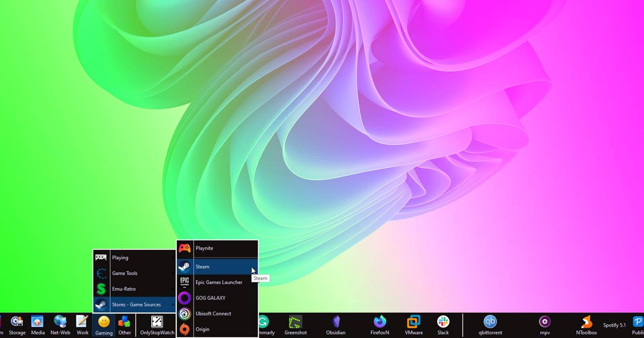Image resolution: width=644 pixels, height=338 pixels.
Task: Open the Other cubes folder
Action: (x=124, y=326)
